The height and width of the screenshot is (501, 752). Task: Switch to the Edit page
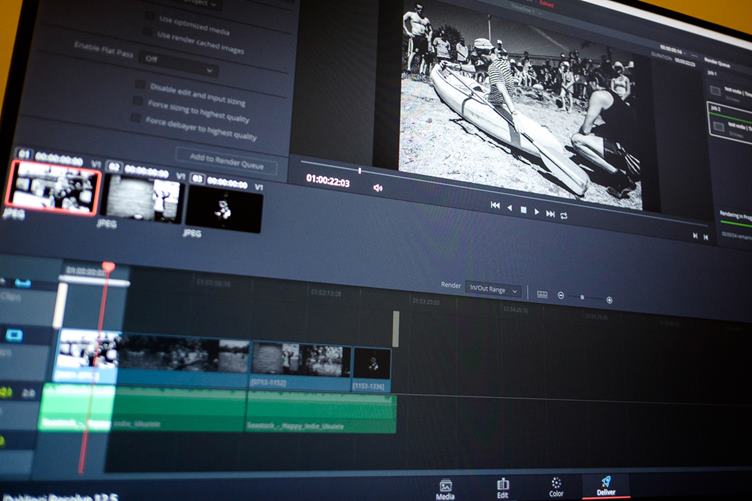tap(503, 489)
